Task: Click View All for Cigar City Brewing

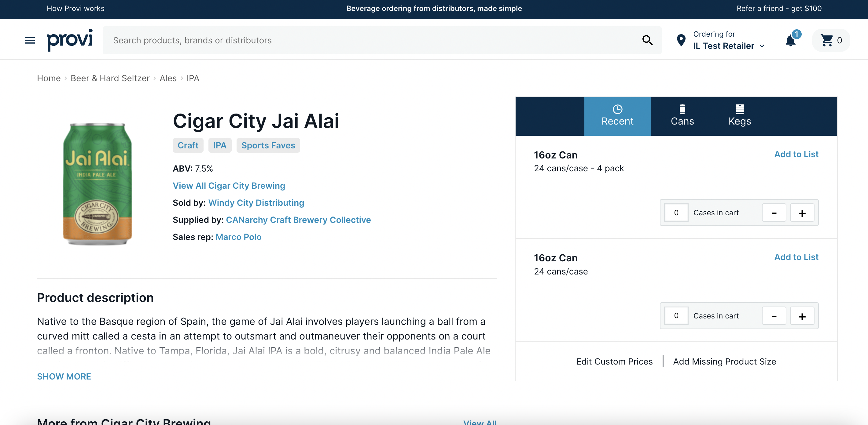Action: 480,422
